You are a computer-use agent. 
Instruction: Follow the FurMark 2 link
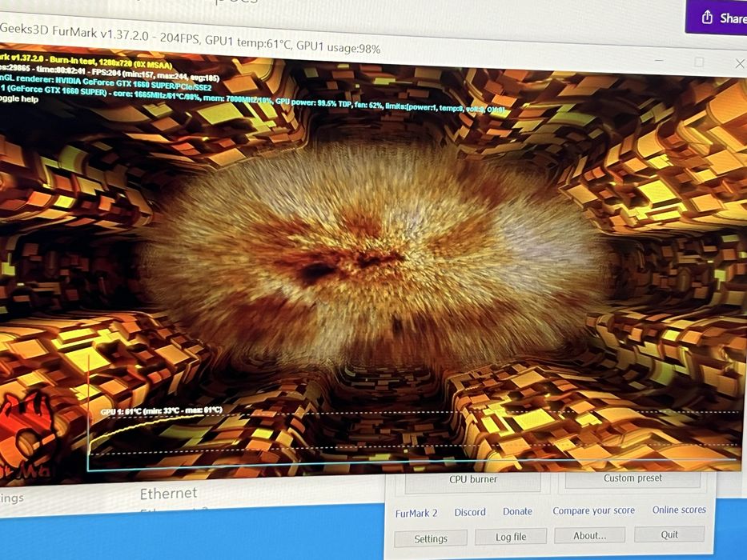click(x=416, y=513)
